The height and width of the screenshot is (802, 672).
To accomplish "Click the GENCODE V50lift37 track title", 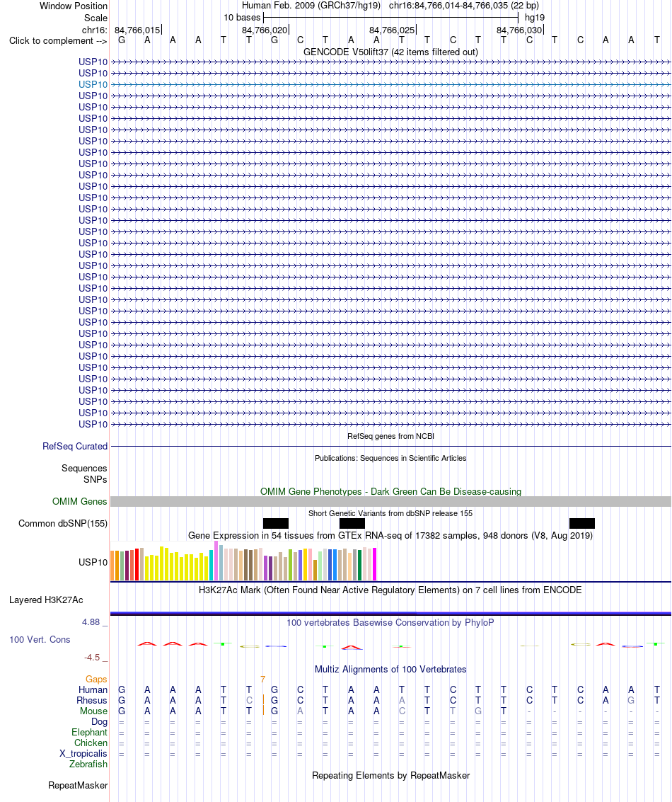I will coord(391,52).
